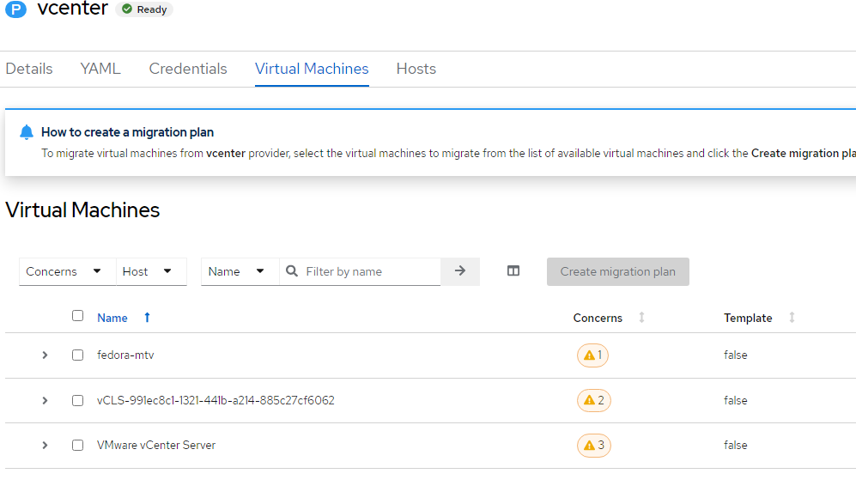This screenshot has width=856, height=504.
Task: Click the false Template value for fedora-mtv
Action: click(x=735, y=355)
